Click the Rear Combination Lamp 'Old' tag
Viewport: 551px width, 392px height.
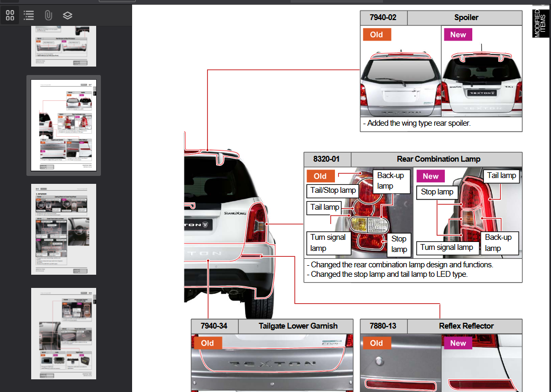coord(320,176)
